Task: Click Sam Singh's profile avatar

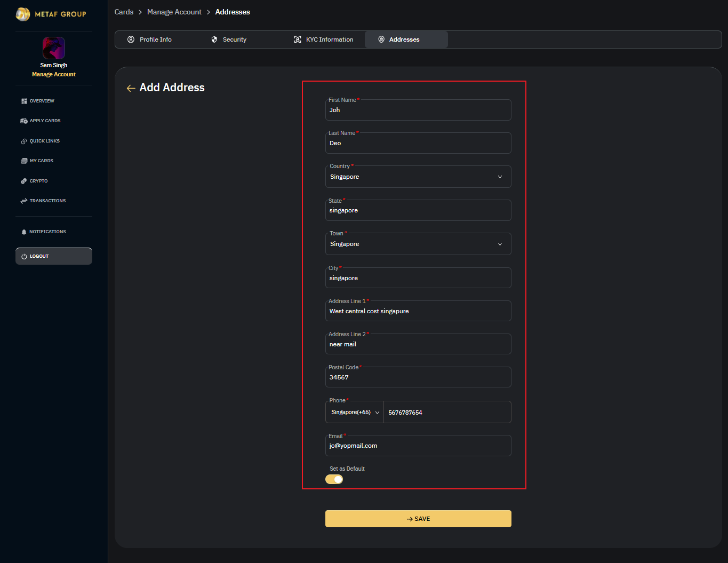Action: pyautogui.click(x=54, y=48)
